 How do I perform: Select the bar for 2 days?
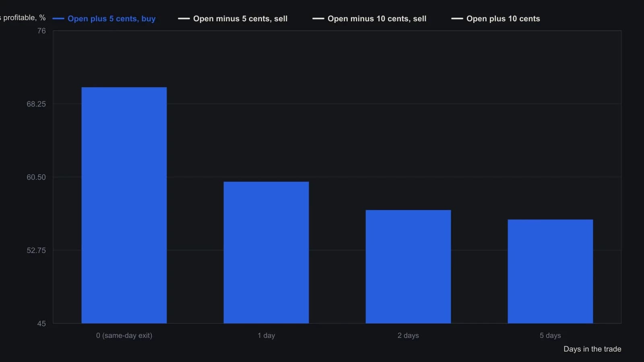(408, 267)
